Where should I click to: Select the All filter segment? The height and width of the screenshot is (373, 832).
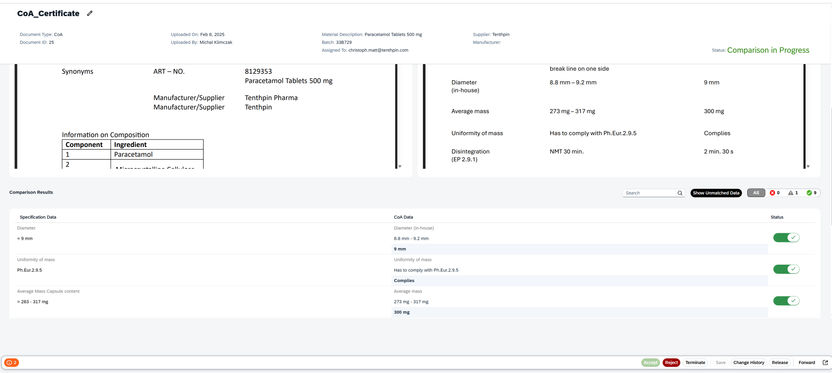pyautogui.click(x=756, y=193)
